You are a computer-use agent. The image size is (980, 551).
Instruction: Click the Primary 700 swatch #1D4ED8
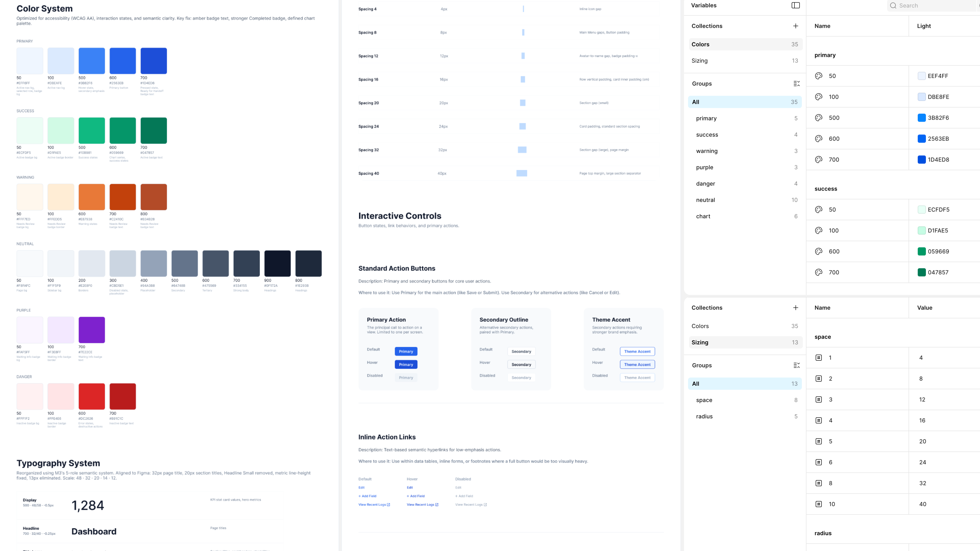tap(154, 61)
